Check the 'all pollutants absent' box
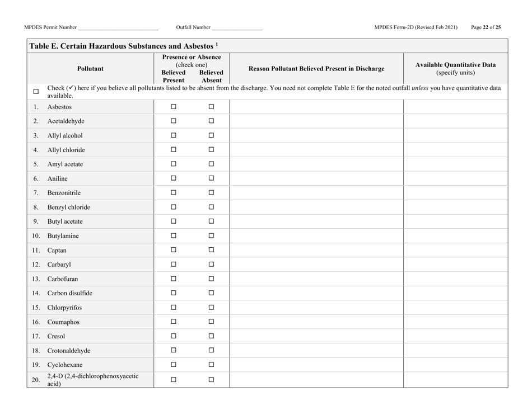 [36, 91]
